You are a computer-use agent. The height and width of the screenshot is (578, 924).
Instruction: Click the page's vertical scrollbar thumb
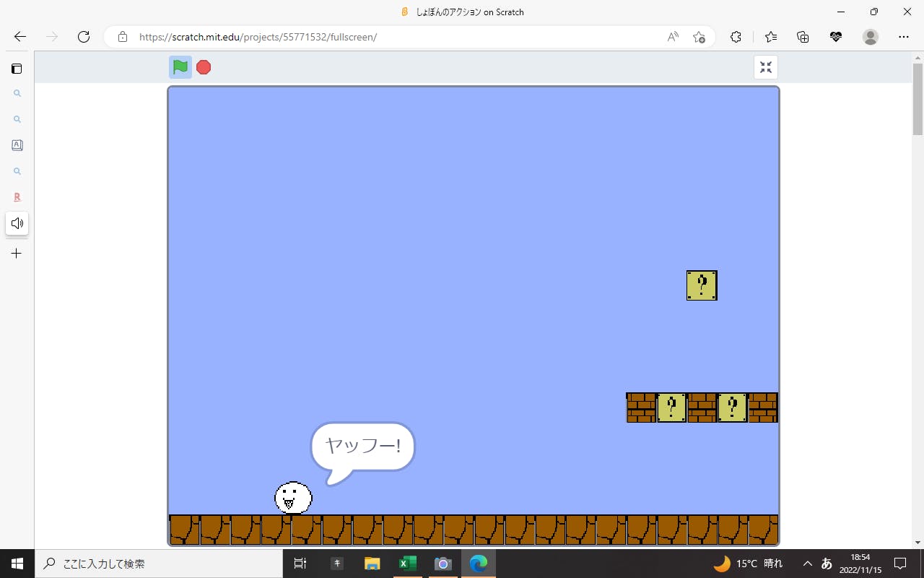click(918, 99)
